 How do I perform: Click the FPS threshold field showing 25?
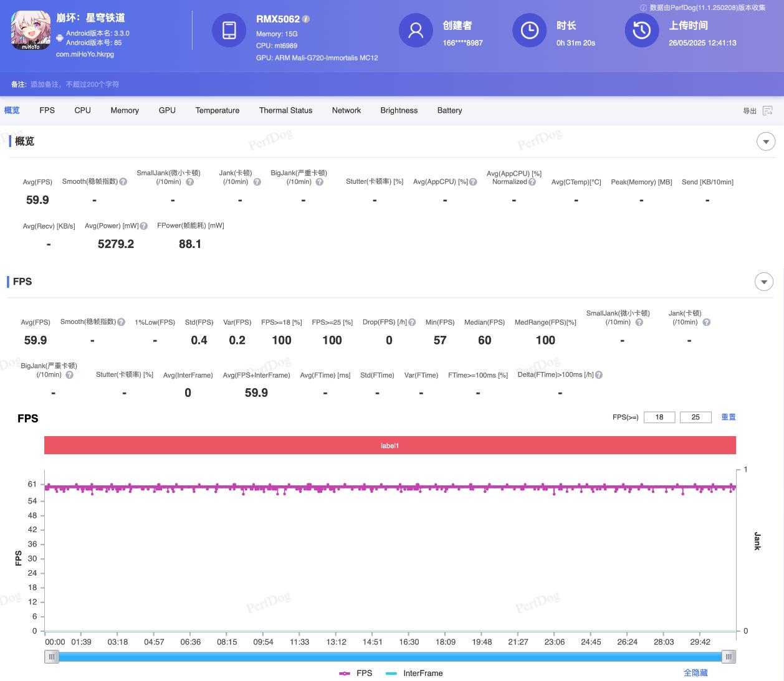(696, 417)
